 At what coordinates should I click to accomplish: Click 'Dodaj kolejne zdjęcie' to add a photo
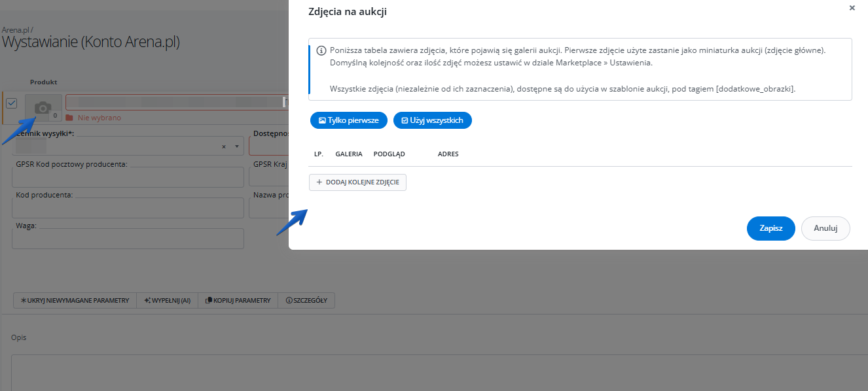(x=357, y=182)
